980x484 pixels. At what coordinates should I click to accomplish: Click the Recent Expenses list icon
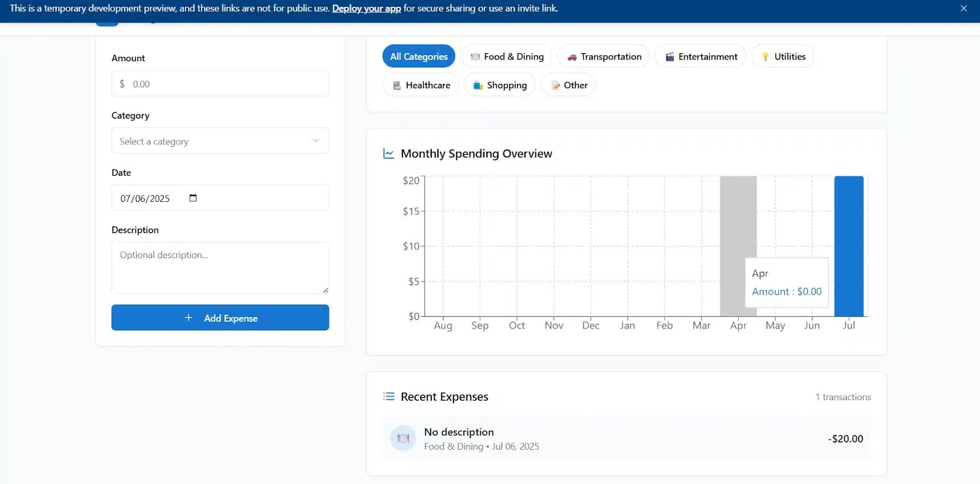(x=388, y=397)
